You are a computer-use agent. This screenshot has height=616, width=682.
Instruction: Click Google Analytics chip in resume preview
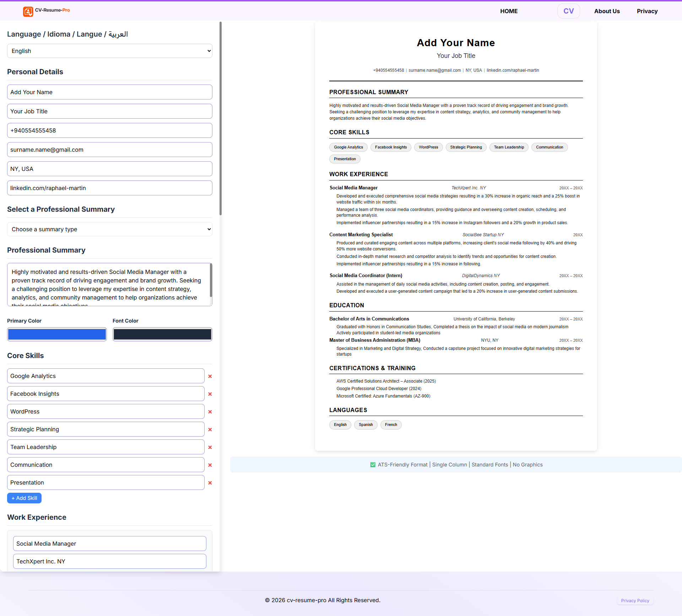click(348, 147)
